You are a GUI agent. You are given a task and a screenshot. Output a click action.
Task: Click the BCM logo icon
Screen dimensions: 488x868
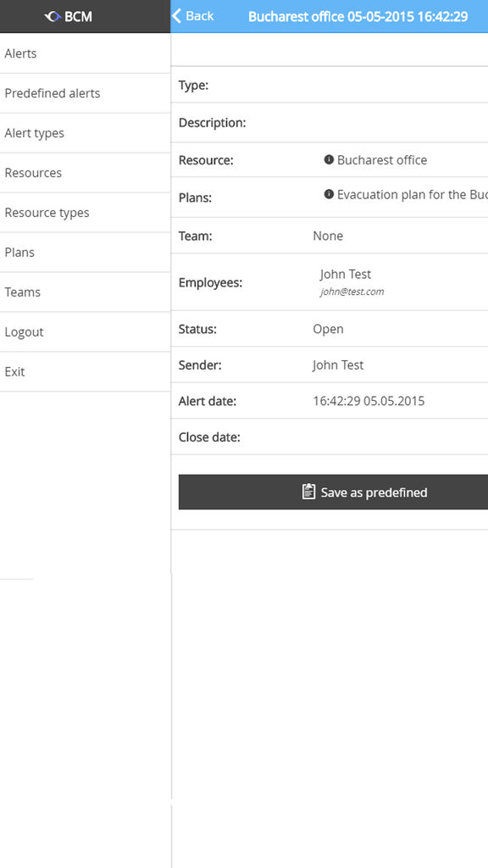[53, 17]
